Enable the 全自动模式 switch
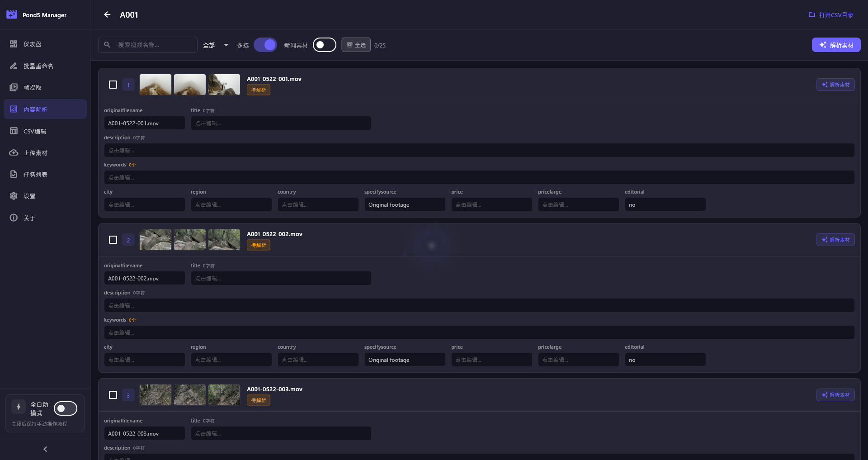 pos(66,408)
